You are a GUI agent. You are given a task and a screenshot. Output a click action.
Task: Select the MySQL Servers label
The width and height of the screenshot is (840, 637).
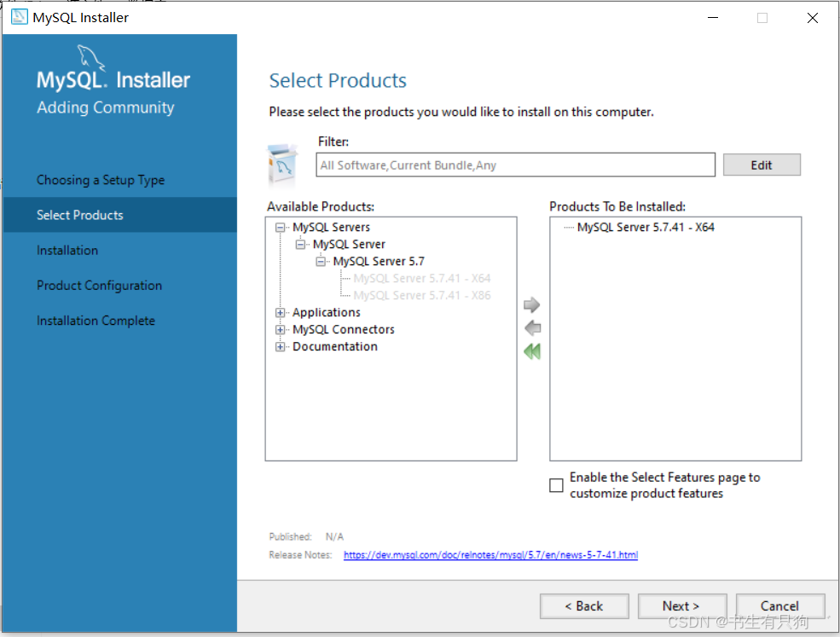pyautogui.click(x=331, y=227)
